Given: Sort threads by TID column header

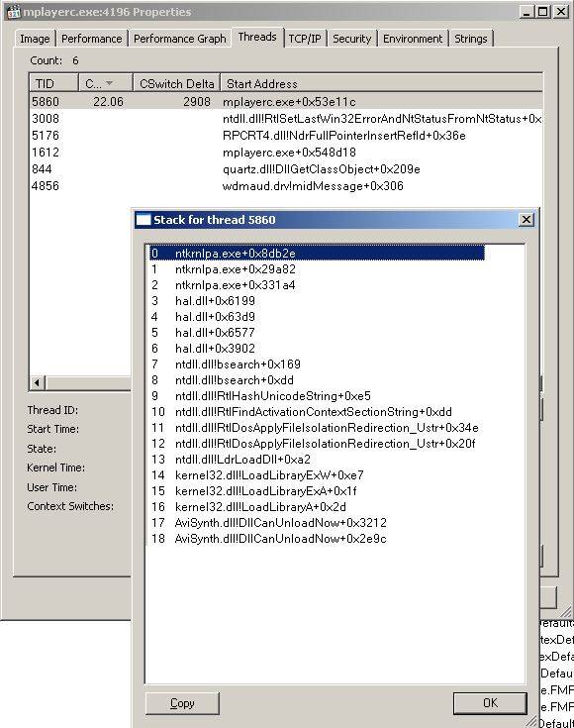Looking at the screenshot, I should pyautogui.click(x=53, y=83).
